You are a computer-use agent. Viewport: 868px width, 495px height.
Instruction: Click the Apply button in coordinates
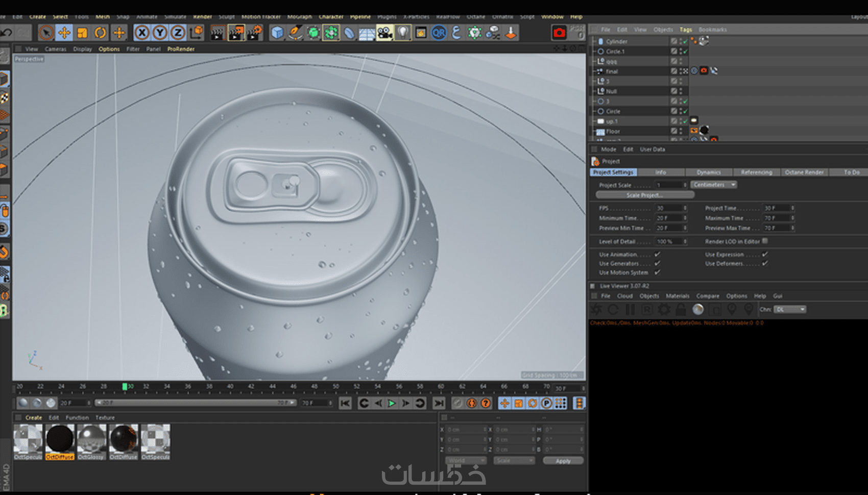click(x=563, y=461)
